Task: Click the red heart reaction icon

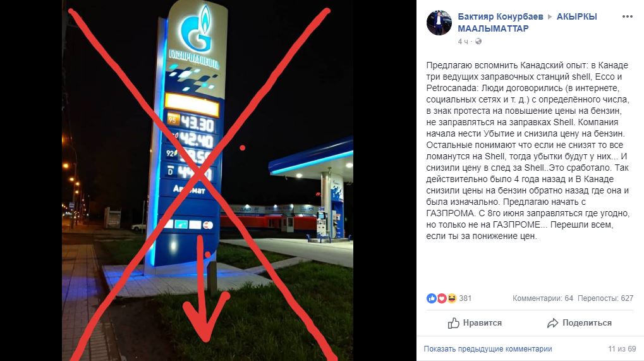Action: tap(442, 298)
